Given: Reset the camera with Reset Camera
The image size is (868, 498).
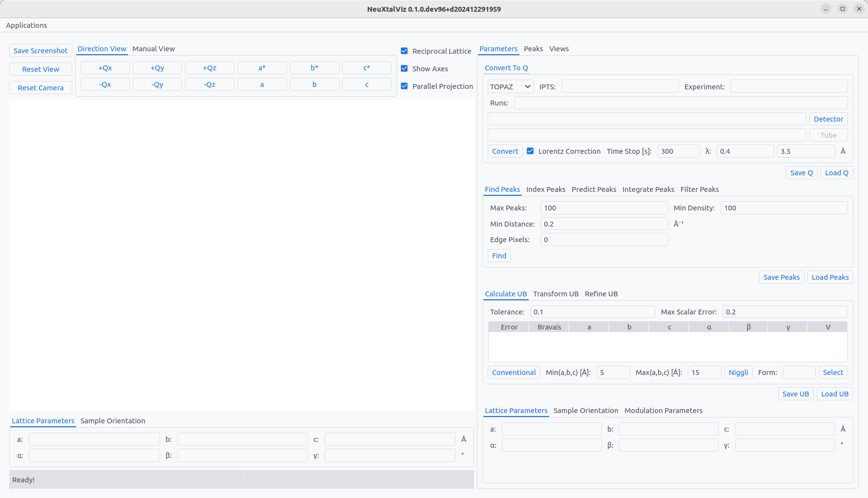Looking at the screenshot, I should tap(41, 88).
